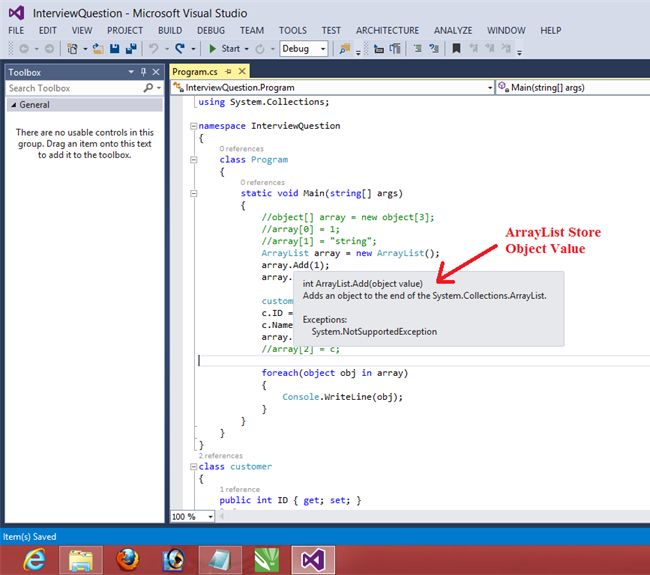Open the ARCHITECTURE menu
This screenshot has width=650, height=575.
pos(388,31)
